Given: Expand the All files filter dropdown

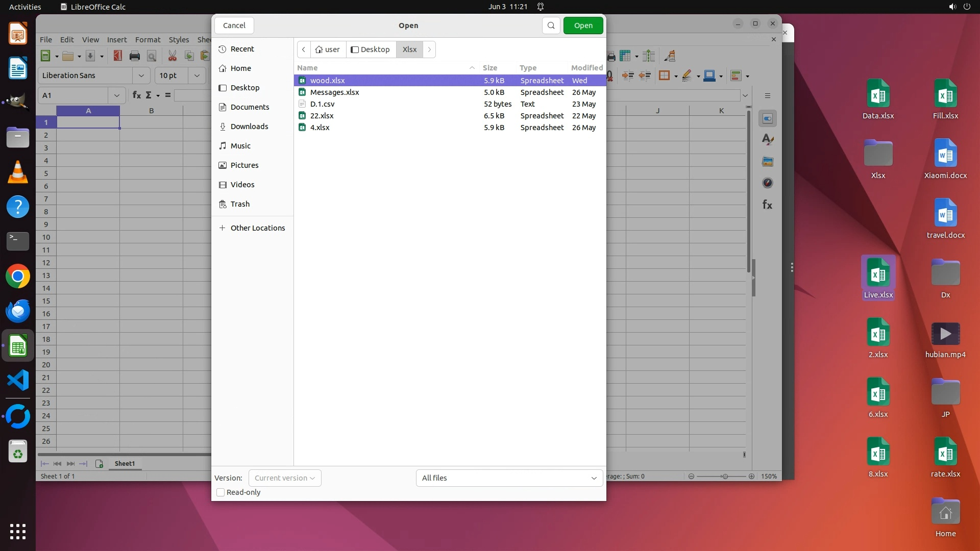Looking at the screenshot, I should tap(509, 478).
